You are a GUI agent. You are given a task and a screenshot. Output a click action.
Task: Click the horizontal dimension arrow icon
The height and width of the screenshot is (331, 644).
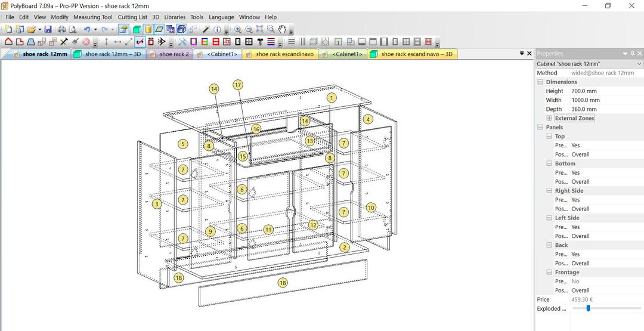point(117,42)
